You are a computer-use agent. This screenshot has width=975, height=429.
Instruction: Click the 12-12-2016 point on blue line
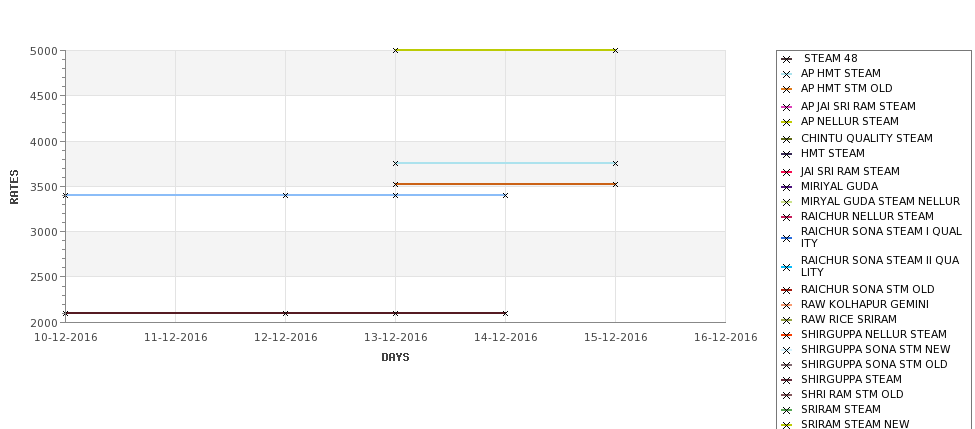[285, 195]
